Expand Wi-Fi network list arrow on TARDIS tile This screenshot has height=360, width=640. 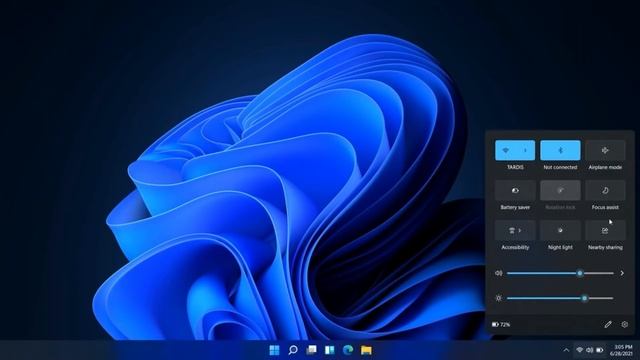[525, 150]
